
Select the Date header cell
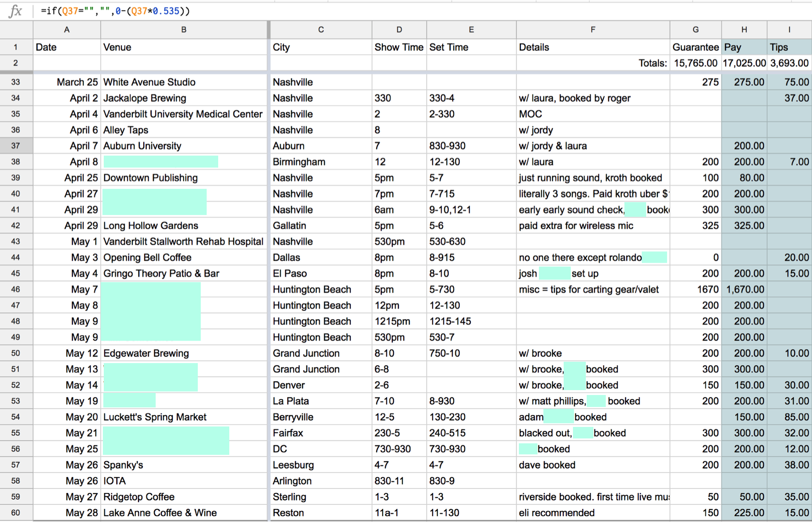click(x=67, y=47)
